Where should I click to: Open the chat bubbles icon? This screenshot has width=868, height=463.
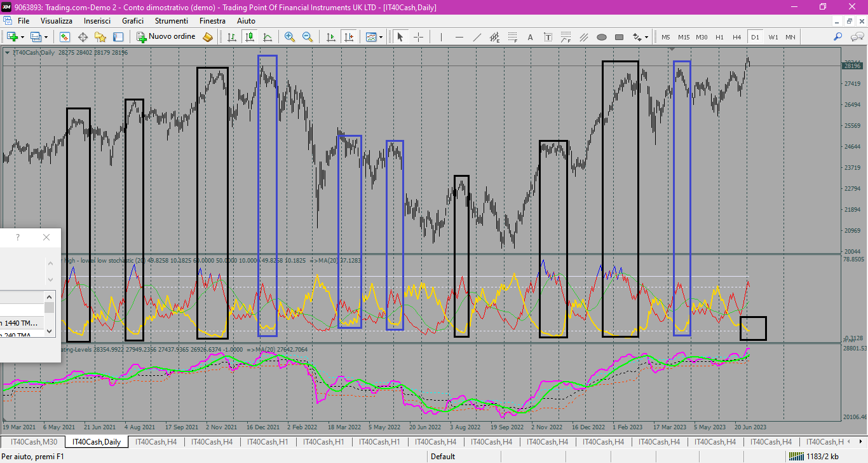tap(856, 37)
